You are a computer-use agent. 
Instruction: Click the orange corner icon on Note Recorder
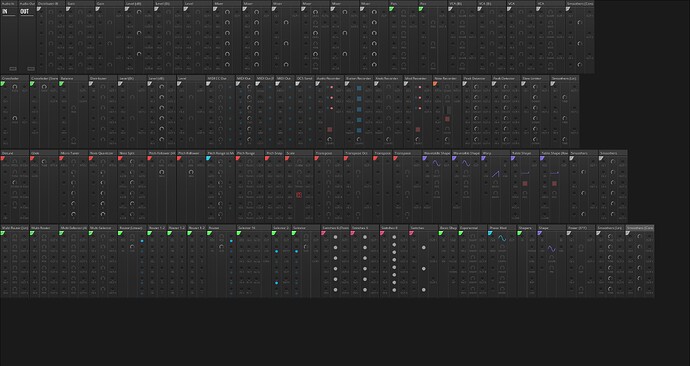tap(435, 84)
